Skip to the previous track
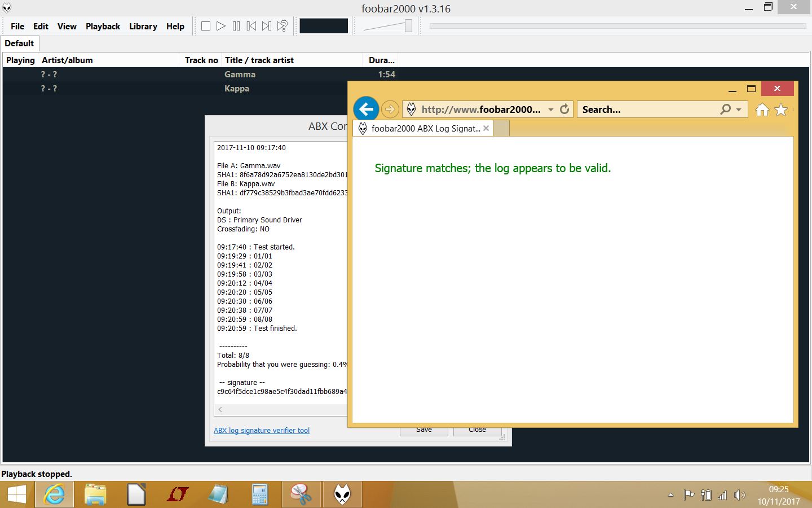Image resolution: width=812 pixels, height=508 pixels. tap(251, 26)
